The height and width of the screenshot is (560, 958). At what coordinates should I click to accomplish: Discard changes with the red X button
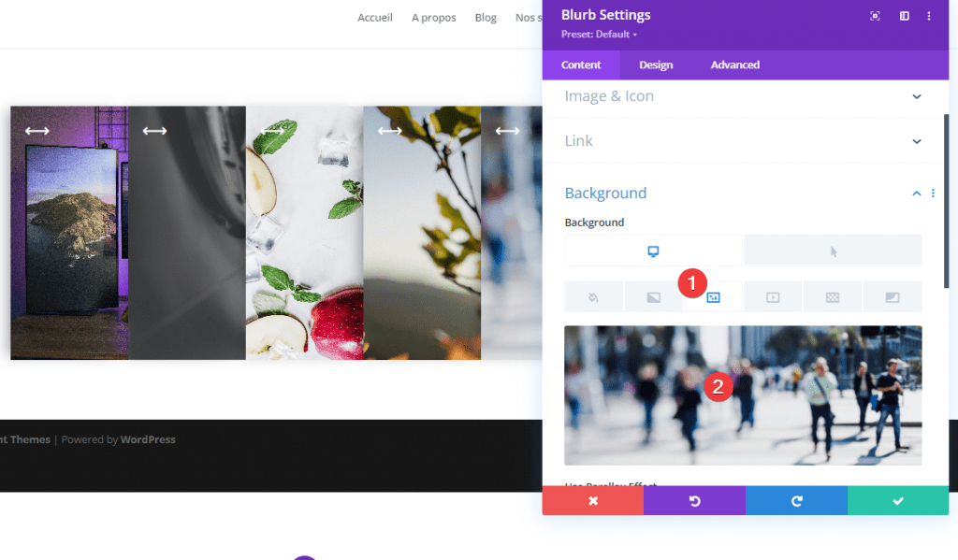[592, 501]
